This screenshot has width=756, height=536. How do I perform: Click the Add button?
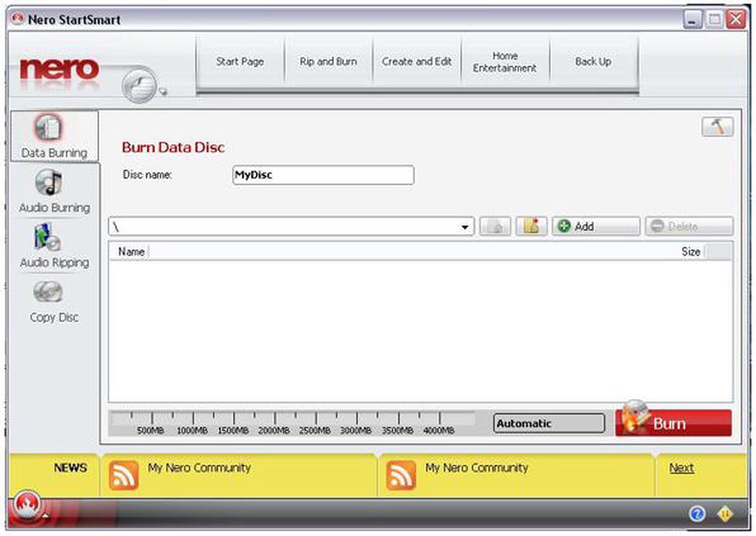tap(596, 227)
